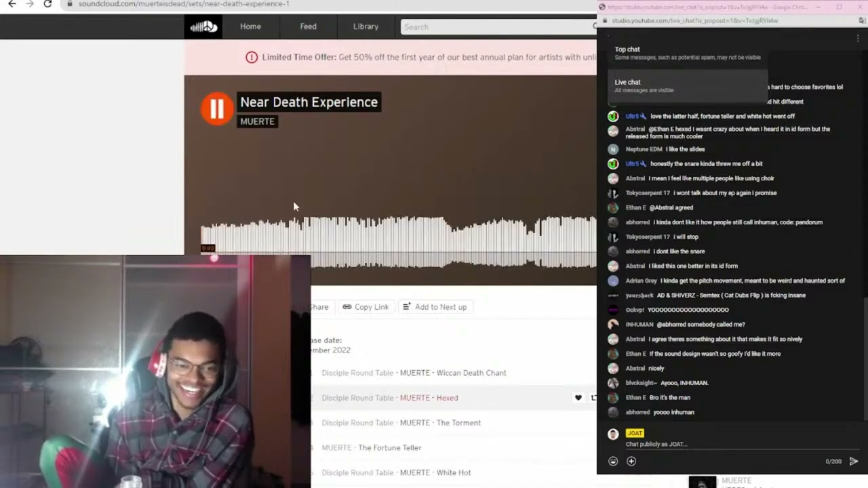The width and height of the screenshot is (868, 488).
Task: Click Ethan E message 'Bro it's the man'
Action: point(670,397)
